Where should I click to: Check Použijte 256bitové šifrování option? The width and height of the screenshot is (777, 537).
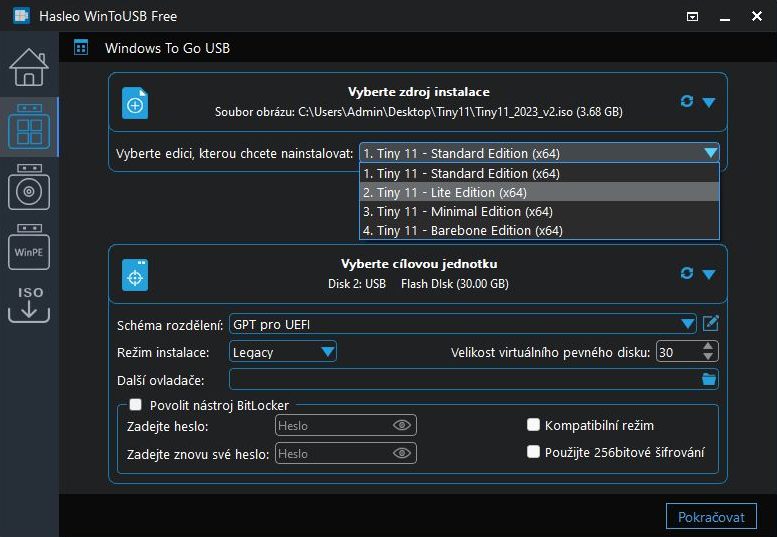click(534, 452)
